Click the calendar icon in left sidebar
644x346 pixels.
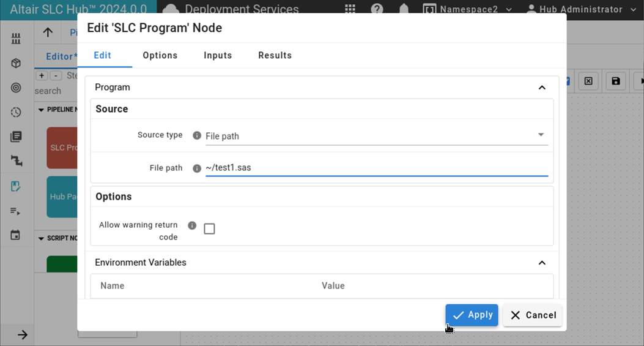(x=15, y=235)
